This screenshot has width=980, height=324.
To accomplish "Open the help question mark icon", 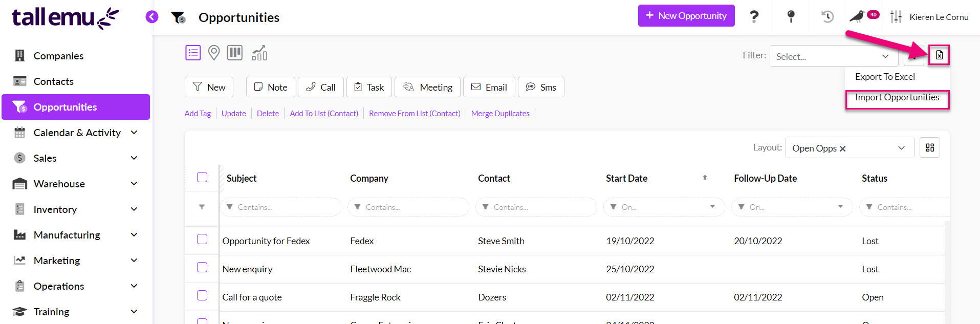I will point(754,16).
